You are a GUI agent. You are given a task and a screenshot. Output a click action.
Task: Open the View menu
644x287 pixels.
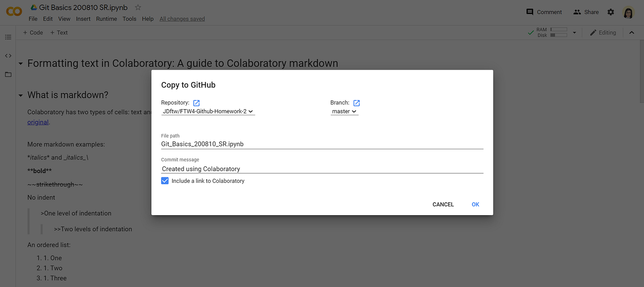pyautogui.click(x=64, y=19)
